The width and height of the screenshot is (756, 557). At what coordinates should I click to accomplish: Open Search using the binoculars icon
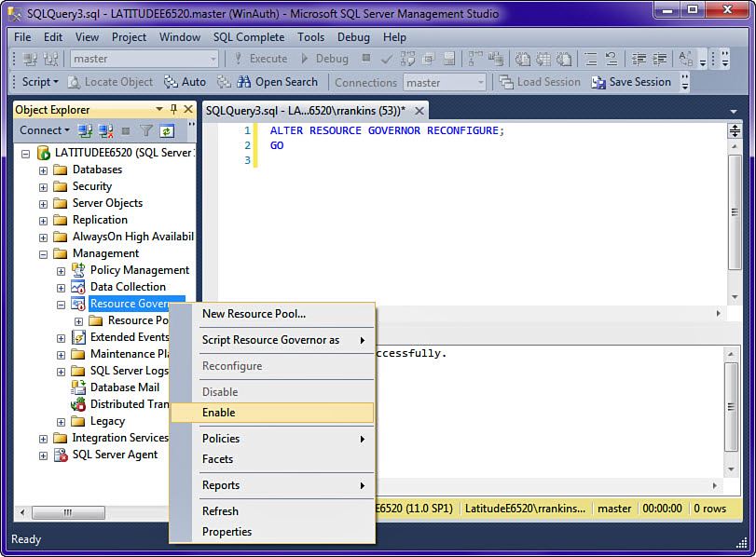coord(245,82)
